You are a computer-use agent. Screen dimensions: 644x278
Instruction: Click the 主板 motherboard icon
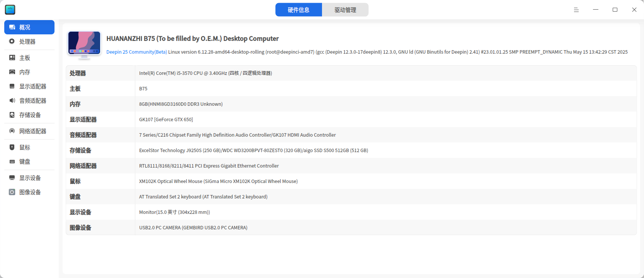(12, 58)
